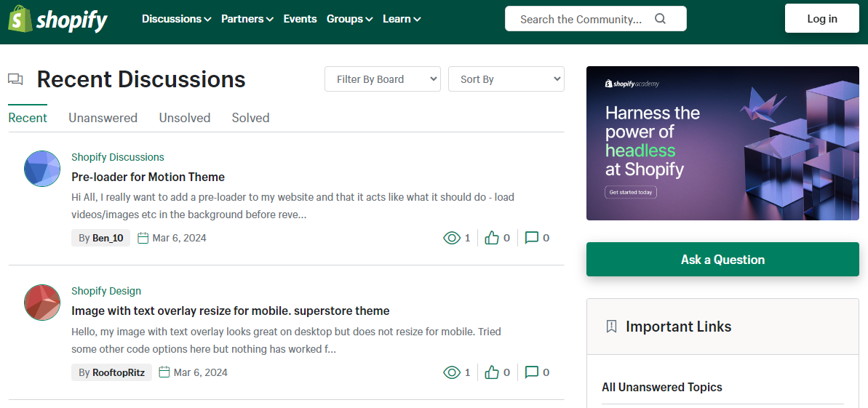868x408 pixels.
Task: Open the Discussions dropdown menu
Action: (177, 19)
